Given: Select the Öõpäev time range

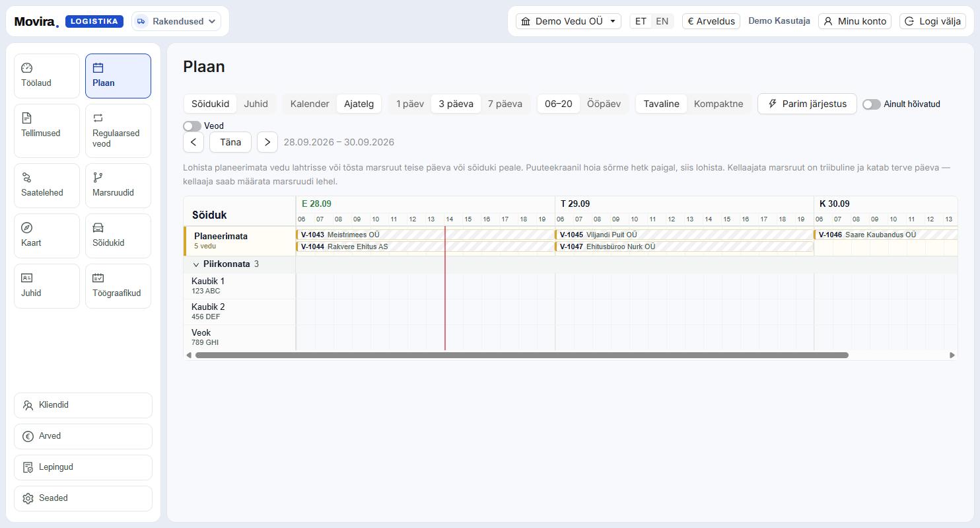Looking at the screenshot, I should (604, 104).
